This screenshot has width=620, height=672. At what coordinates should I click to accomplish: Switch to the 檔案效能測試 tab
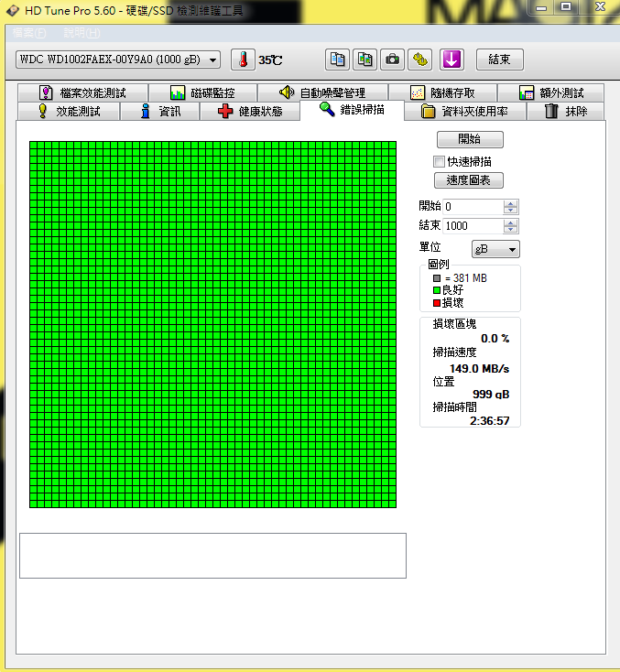point(83,92)
